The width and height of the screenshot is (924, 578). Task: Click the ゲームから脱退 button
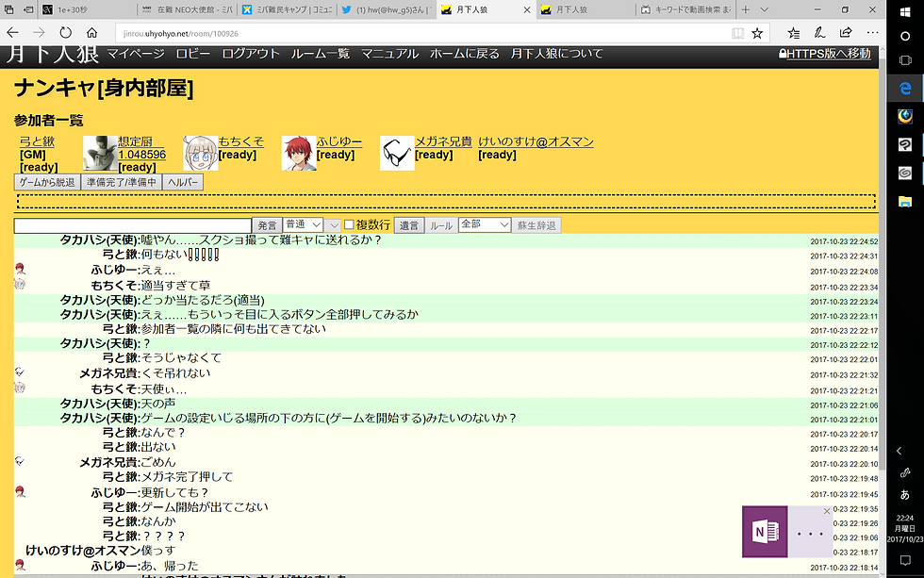point(47,182)
